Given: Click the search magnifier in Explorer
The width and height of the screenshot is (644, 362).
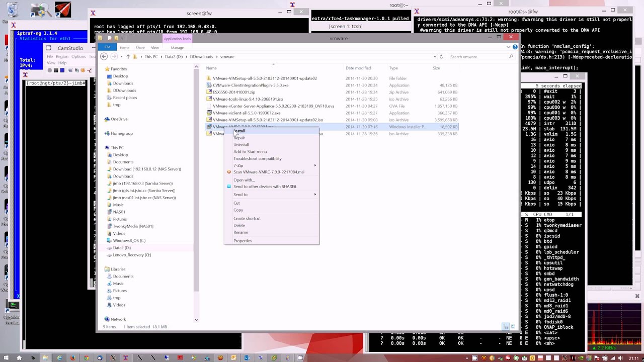Looking at the screenshot, I should click(511, 57).
